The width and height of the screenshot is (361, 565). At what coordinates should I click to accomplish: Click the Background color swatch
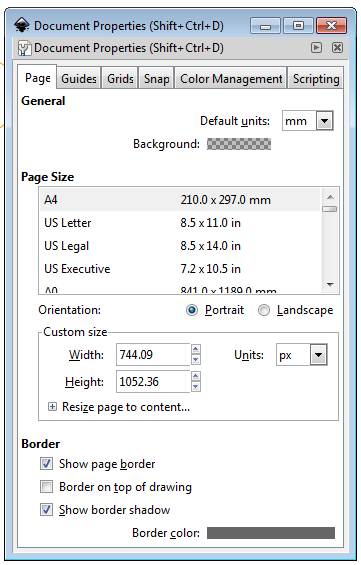(239, 144)
